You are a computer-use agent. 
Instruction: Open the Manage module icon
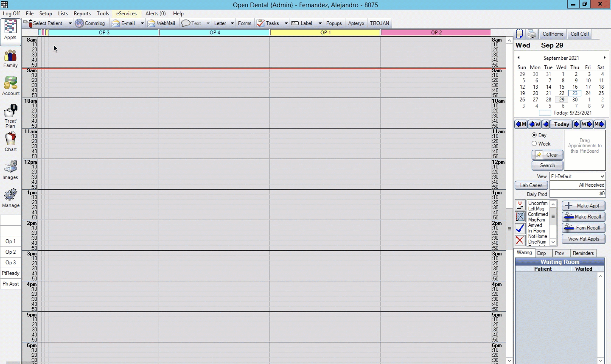point(11,198)
